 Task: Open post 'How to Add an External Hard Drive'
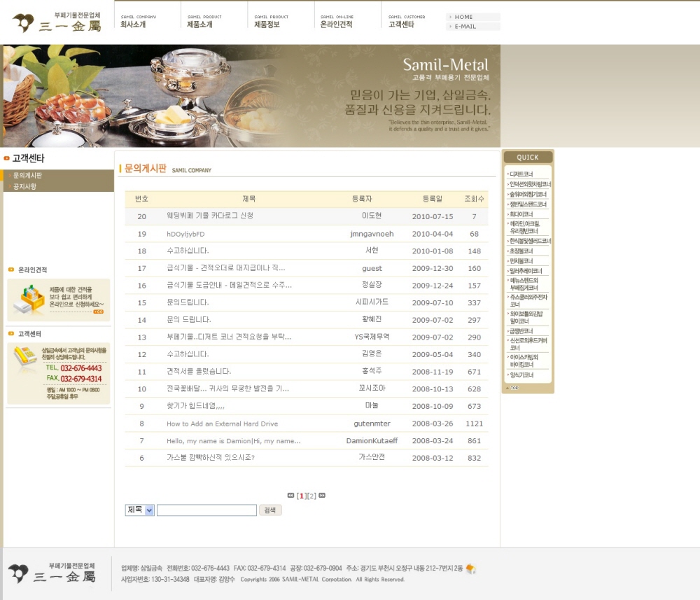coord(222,424)
